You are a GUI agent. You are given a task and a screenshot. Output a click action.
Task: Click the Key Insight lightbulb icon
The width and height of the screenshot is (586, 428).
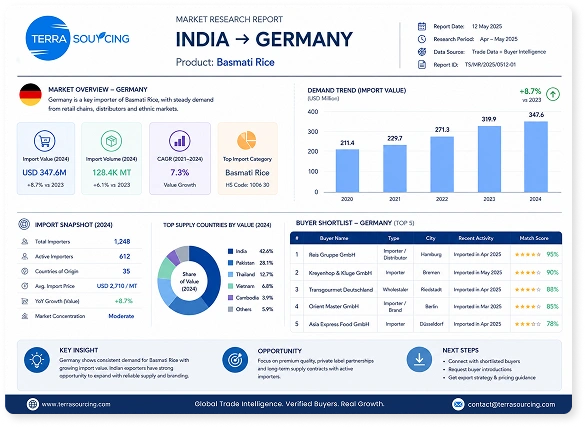click(37, 360)
